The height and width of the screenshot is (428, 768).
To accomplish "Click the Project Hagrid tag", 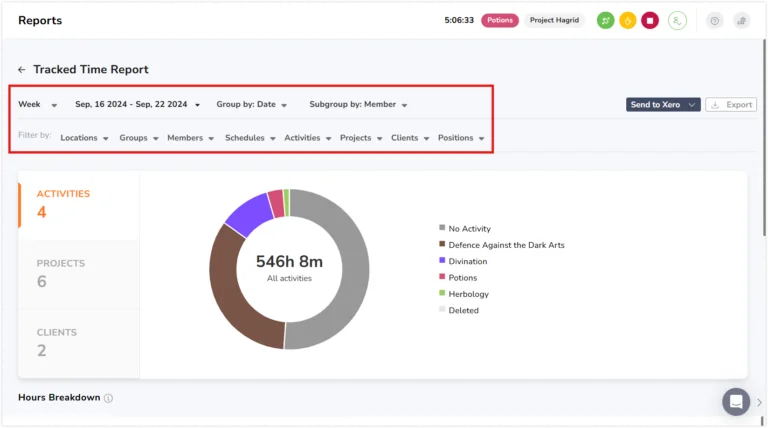I will (554, 20).
